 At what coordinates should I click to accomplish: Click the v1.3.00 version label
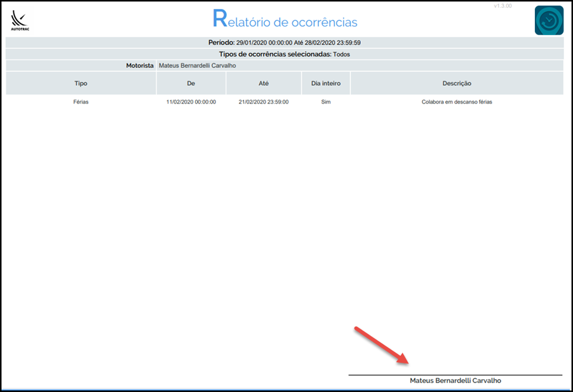pos(503,6)
